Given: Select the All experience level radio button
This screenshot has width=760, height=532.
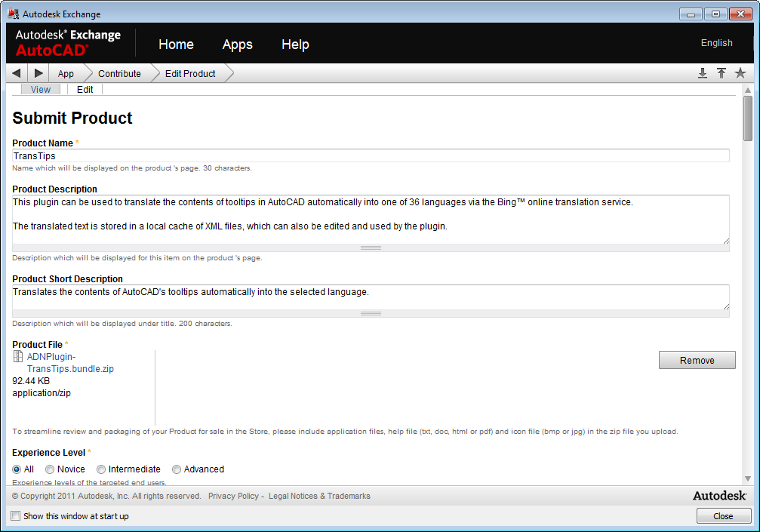Looking at the screenshot, I should click(17, 469).
